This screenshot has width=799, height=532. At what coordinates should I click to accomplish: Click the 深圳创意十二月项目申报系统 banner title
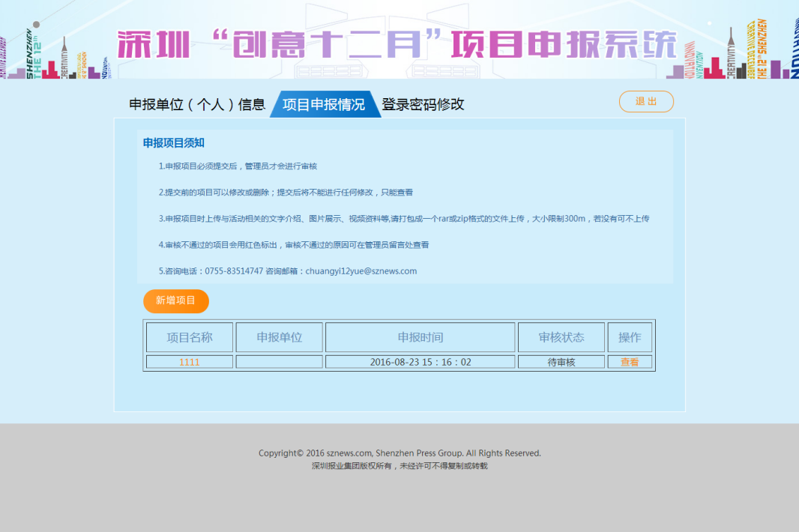click(x=397, y=45)
